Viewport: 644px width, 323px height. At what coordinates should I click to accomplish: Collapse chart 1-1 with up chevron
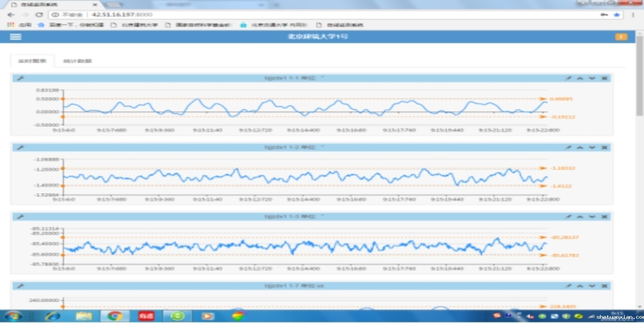[x=580, y=78]
